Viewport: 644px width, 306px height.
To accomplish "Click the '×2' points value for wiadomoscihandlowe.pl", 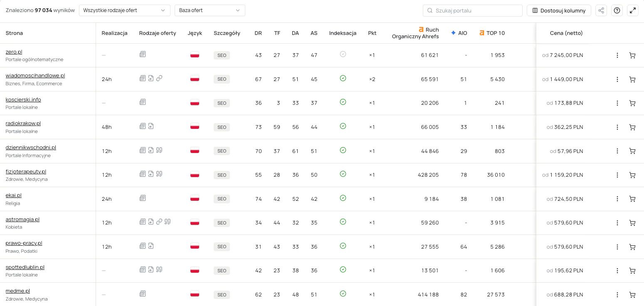I will click(x=372, y=79).
